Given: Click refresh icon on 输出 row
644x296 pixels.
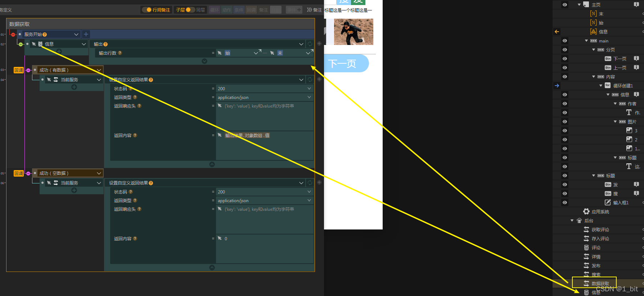Looking at the screenshot, I should coord(310,44).
